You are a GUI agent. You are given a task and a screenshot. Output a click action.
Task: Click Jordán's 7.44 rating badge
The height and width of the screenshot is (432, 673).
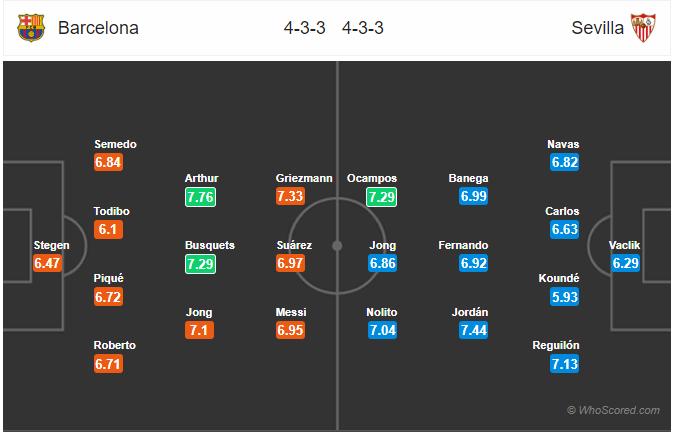(x=473, y=330)
